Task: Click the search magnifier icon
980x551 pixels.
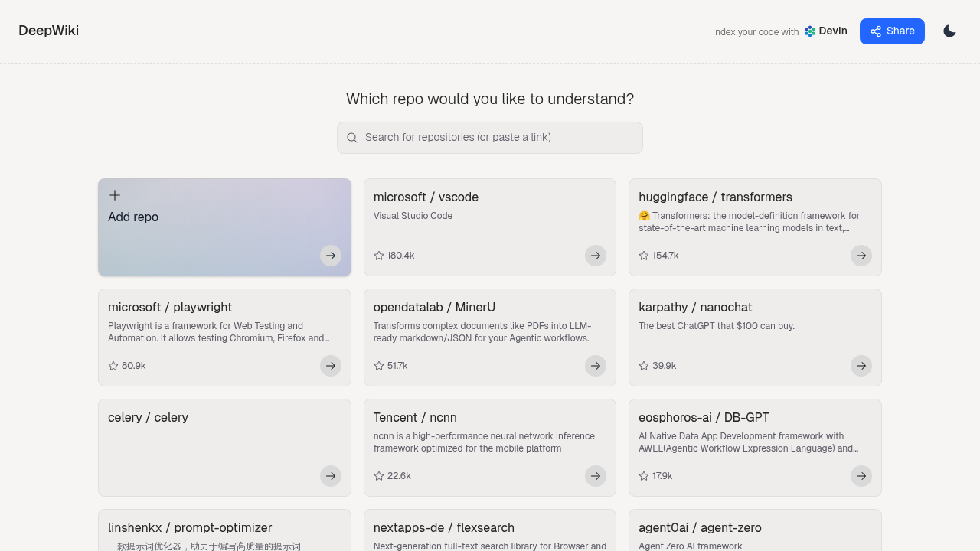Action: coord(352,138)
